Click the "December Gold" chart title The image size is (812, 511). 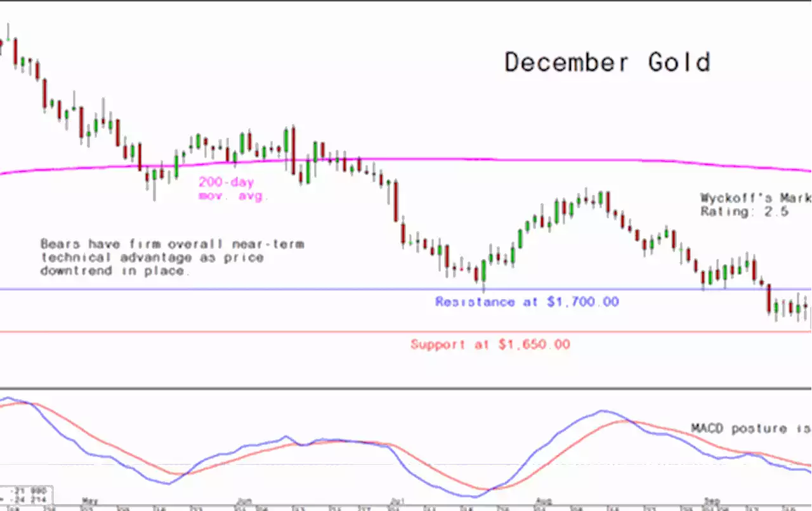tap(607, 62)
